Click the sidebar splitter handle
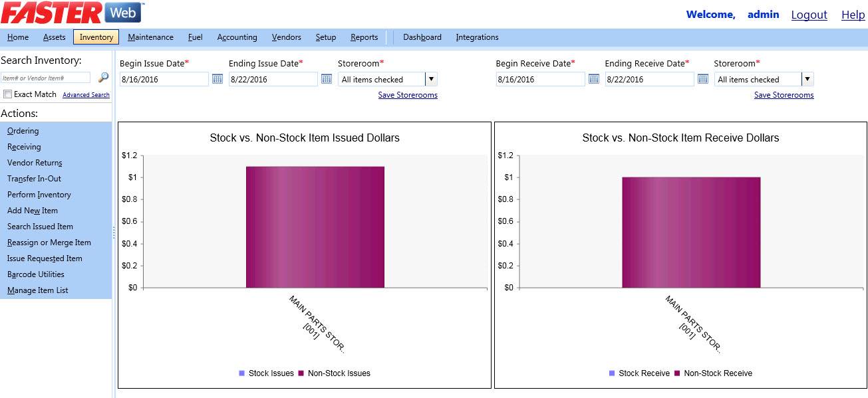 114,232
